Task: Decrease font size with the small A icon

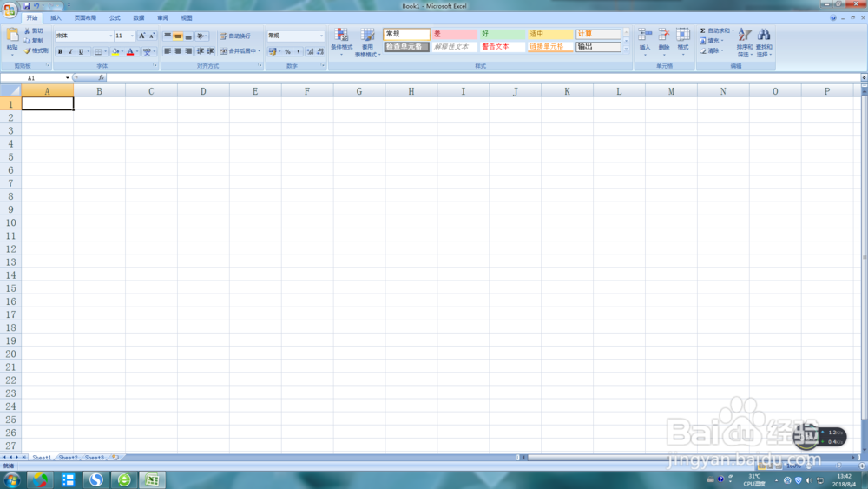Action: [152, 36]
